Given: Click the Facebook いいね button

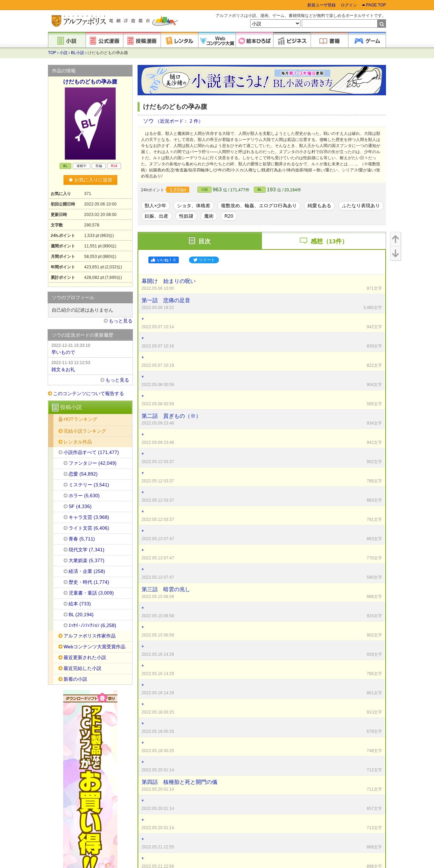Looking at the screenshot, I should point(164,260).
